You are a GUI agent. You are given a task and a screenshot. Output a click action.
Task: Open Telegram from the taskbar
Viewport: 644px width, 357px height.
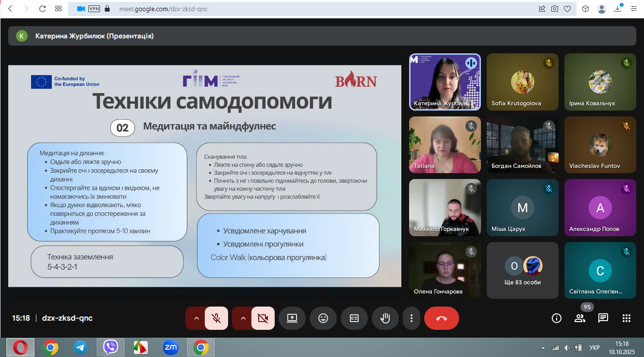coord(81,347)
